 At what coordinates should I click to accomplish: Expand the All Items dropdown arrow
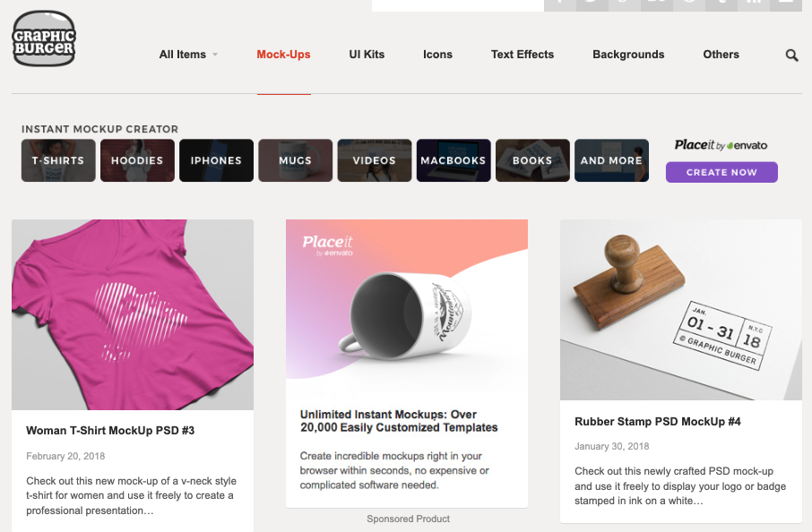click(215, 55)
